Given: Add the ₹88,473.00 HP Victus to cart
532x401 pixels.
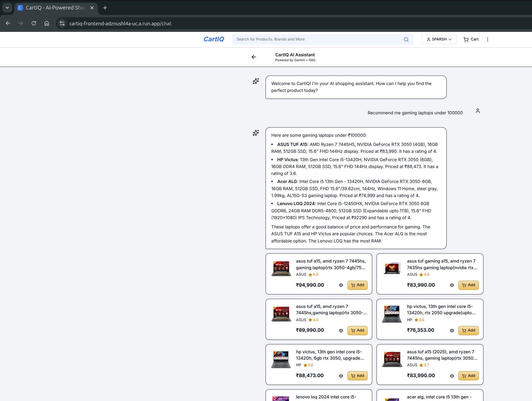Looking at the screenshot, I should (358, 376).
